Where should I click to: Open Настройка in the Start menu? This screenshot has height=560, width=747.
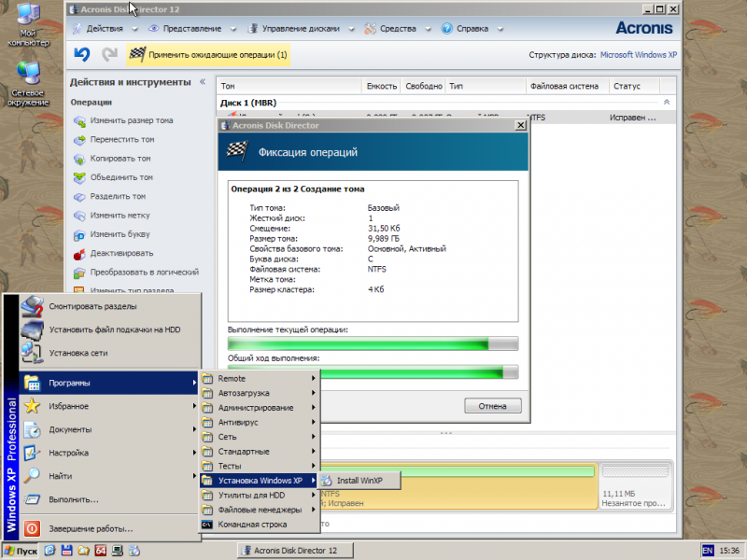pyautogui.click(x=109, y=453)
